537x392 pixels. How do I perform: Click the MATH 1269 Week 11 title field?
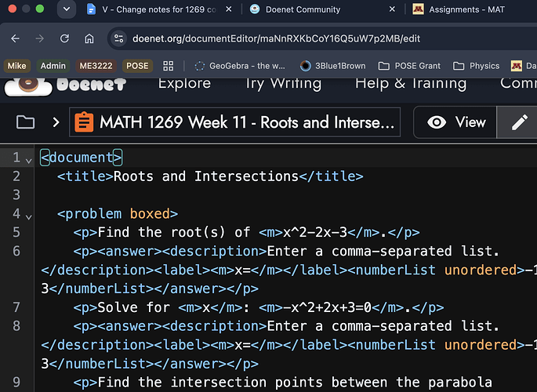[x=234, y=122]
